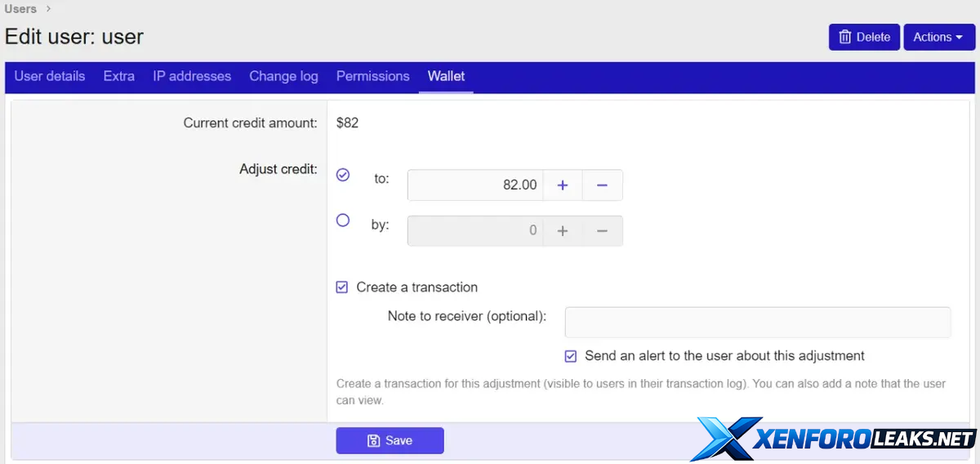Screen dimensions: 980x464
Task: Click the minus icon for 'by' amount
Action: (602, 231)
